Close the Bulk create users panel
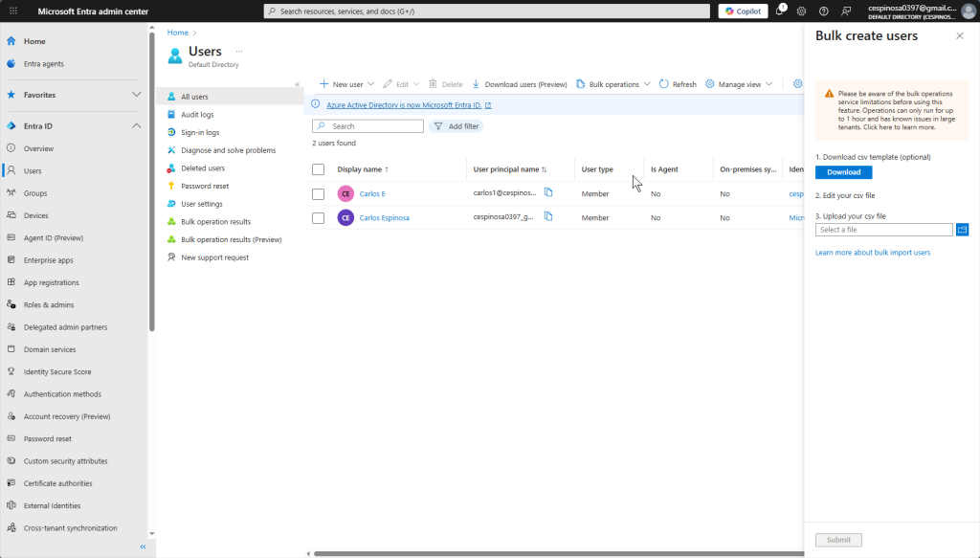980x558 pixels. (x=960, y=35)
